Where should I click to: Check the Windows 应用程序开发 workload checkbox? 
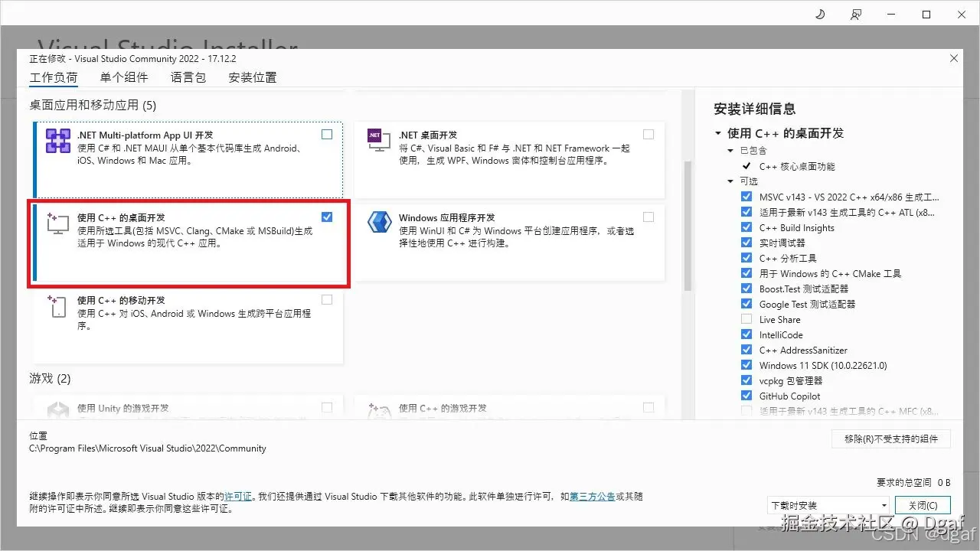point(648,217)
